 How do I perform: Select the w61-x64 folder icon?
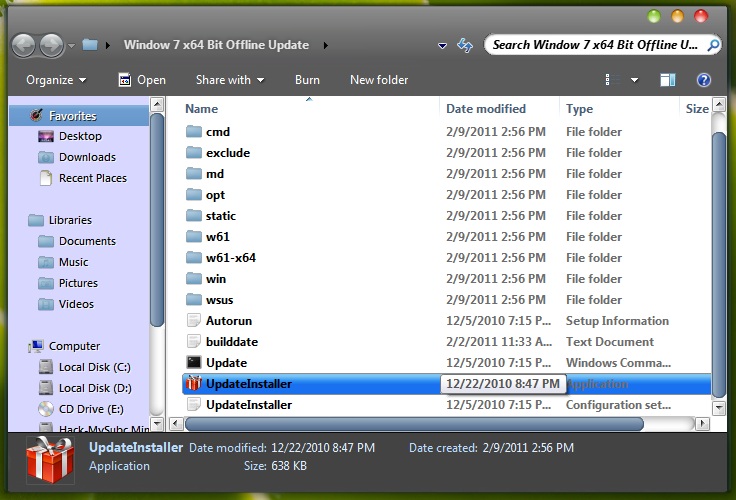click(193, 257)
